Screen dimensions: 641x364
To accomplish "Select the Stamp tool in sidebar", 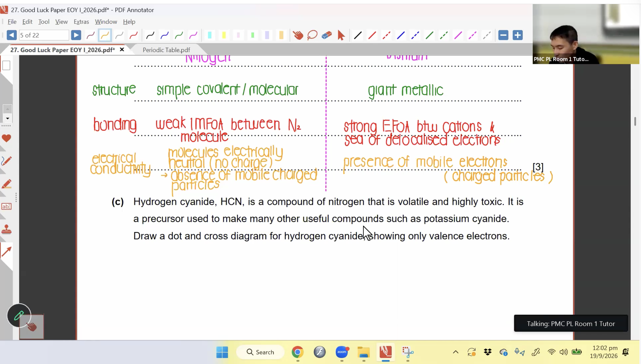I will [x=7, y=229].
